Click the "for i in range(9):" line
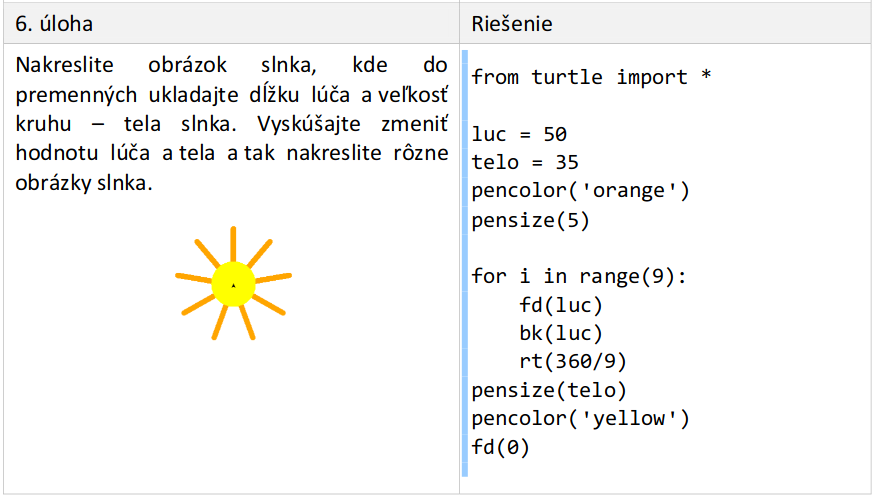The image size is (875, 501). tap(579, 276)
